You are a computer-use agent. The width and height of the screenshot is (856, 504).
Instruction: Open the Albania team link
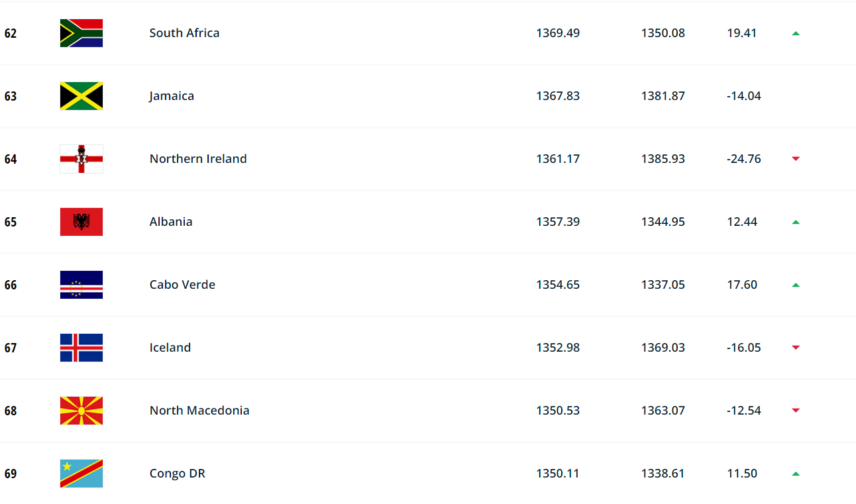171,222
